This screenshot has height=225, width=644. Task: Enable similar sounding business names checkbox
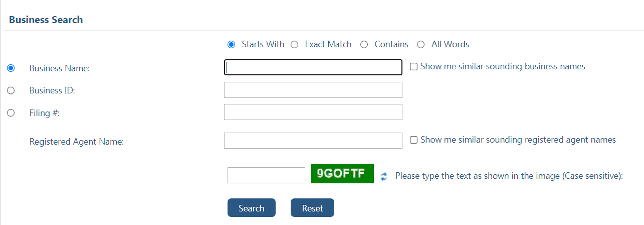coord(413,66)
